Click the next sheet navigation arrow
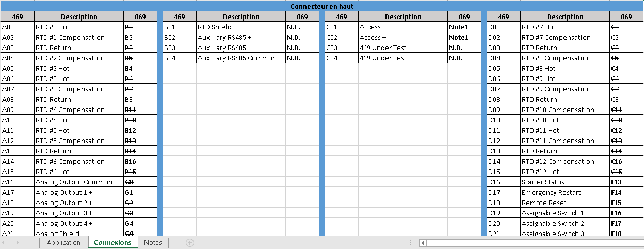This screenshot has width=644, height=249. (x=18, y=243)
